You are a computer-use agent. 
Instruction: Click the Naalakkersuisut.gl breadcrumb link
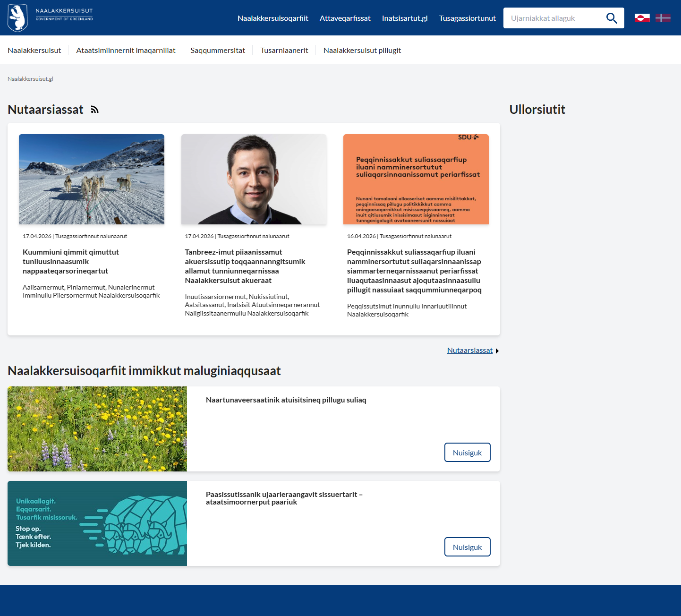pos(30,79)
